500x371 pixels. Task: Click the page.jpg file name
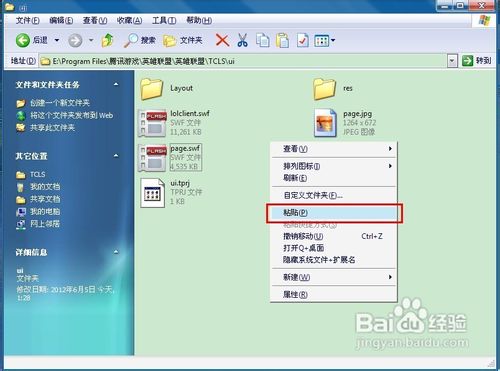(358, 113)
